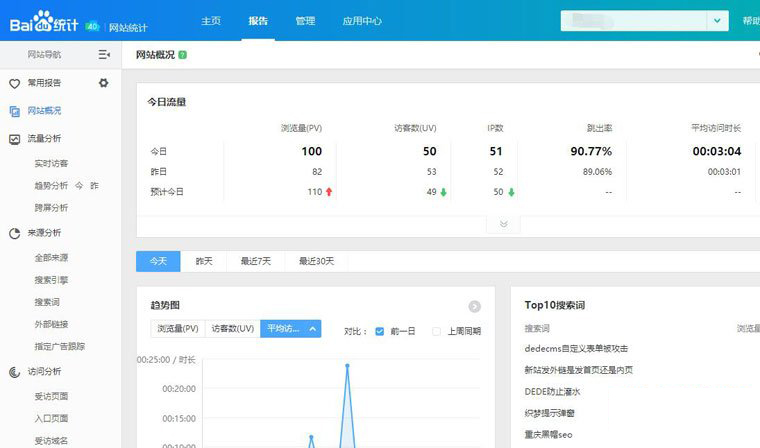Expand the 今日流量 panel with double chevron
The image size is (760, 448).
click(503, 224)
